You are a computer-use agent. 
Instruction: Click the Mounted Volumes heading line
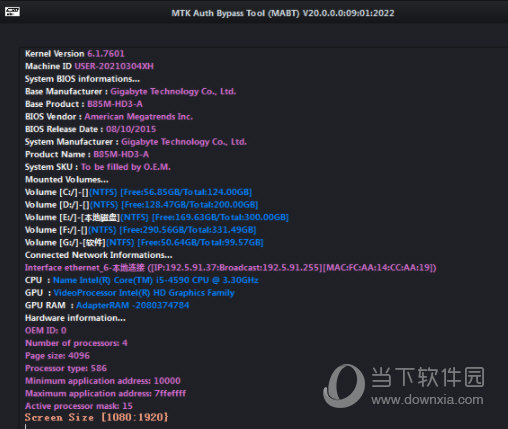(x=67, y=179)
